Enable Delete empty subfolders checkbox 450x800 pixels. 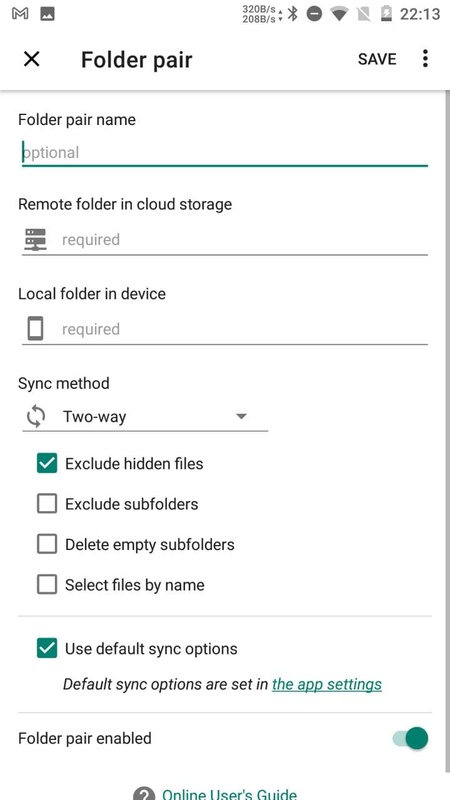[47, 544]
